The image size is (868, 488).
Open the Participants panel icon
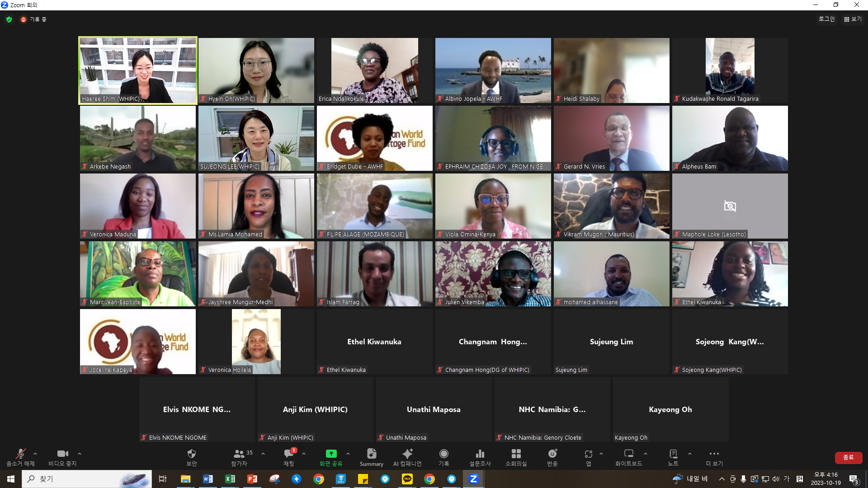click(239, 454)
